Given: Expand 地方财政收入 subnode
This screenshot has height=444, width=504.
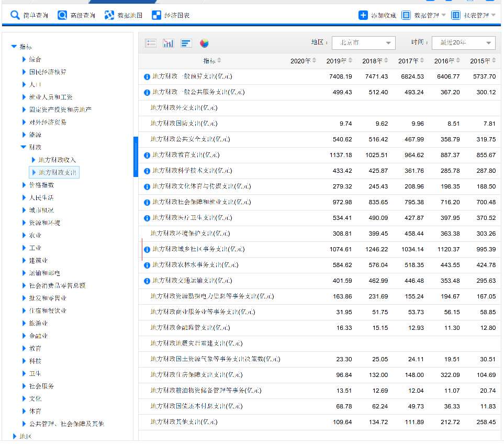Looking at the screenshot, I should pos(33,160).
